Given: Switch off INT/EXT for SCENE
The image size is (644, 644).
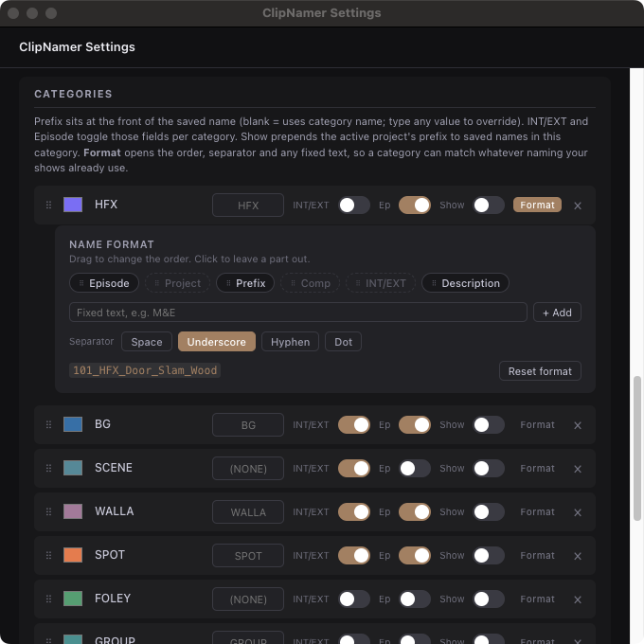Looking at the screenshot, I should pyautogui.click(x=354, y=468).
